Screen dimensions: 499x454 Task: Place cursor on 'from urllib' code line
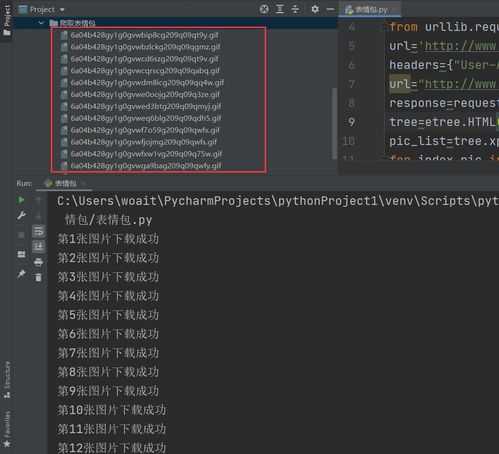pyautogui.click(x=444, y=27)
